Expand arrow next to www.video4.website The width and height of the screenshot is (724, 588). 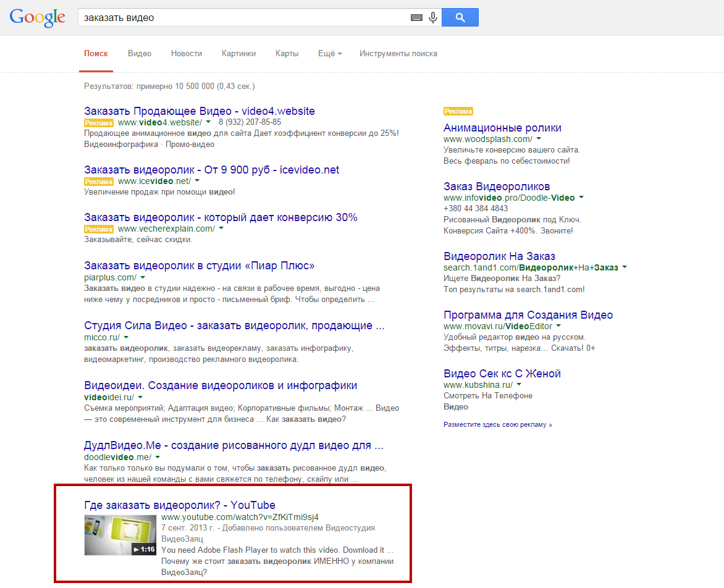coord(208,122)
